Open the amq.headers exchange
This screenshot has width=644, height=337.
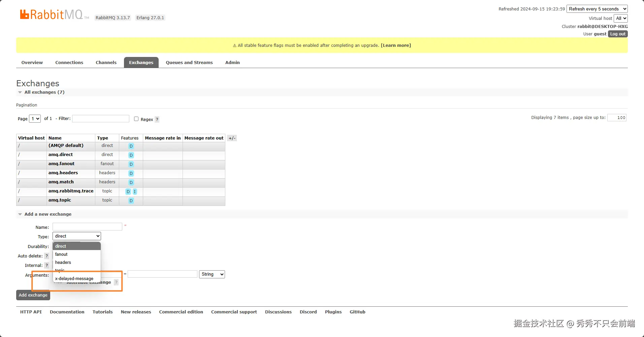(x=63, y=173)
